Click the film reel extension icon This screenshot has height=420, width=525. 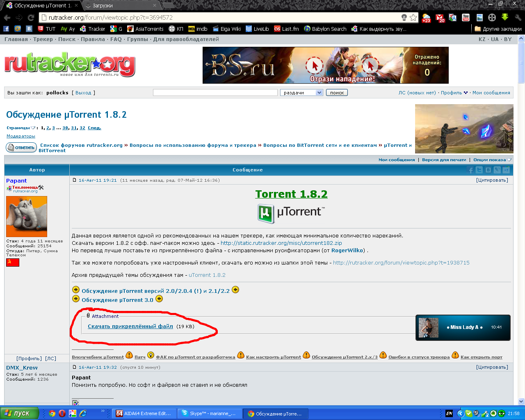pos(492,18)
